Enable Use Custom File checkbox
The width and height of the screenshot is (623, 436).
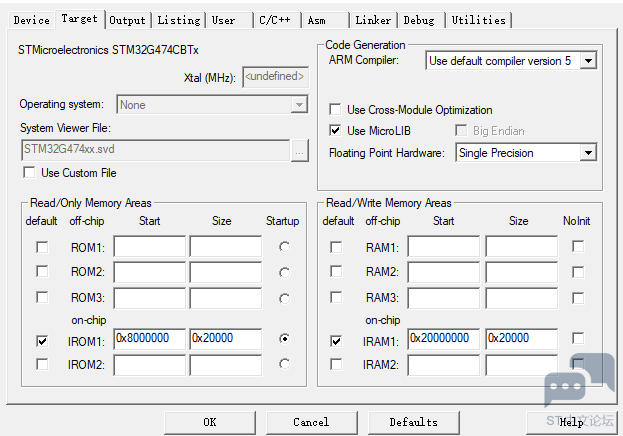pos(29,172)
